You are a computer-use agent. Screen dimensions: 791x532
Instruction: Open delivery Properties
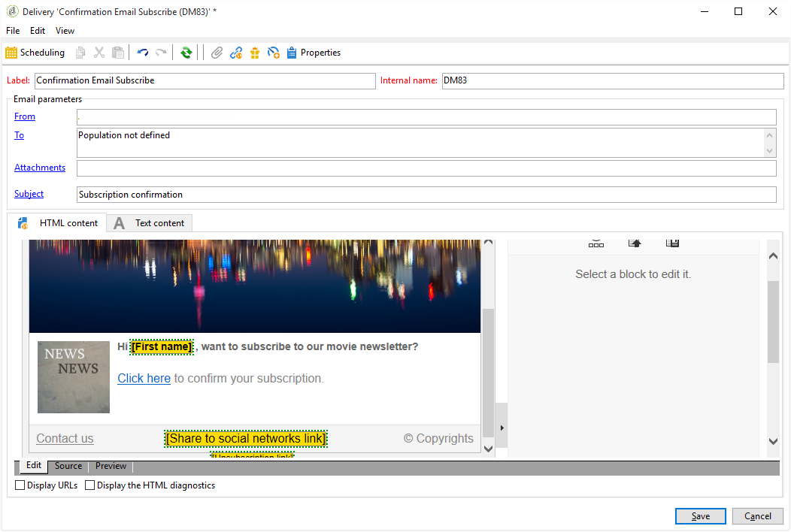click(314, 53)
